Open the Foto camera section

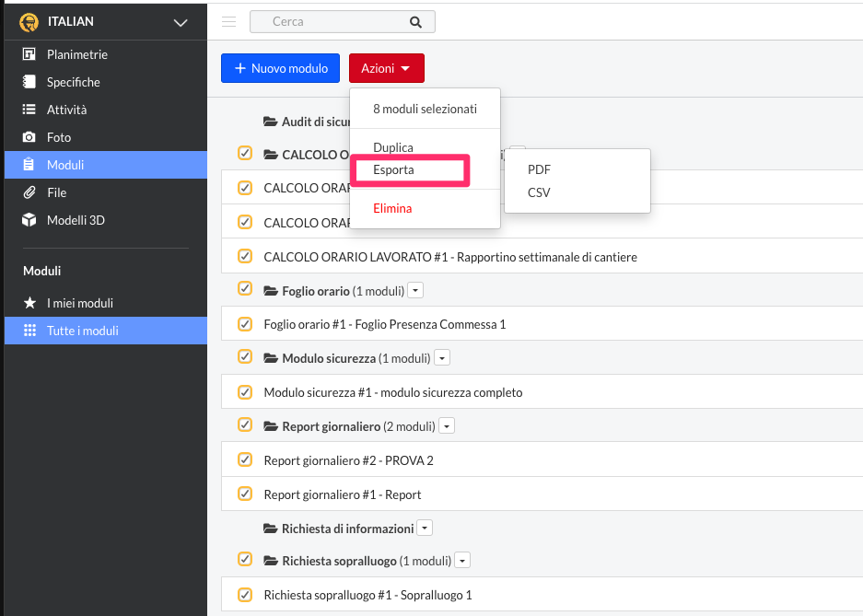(58, 137)
